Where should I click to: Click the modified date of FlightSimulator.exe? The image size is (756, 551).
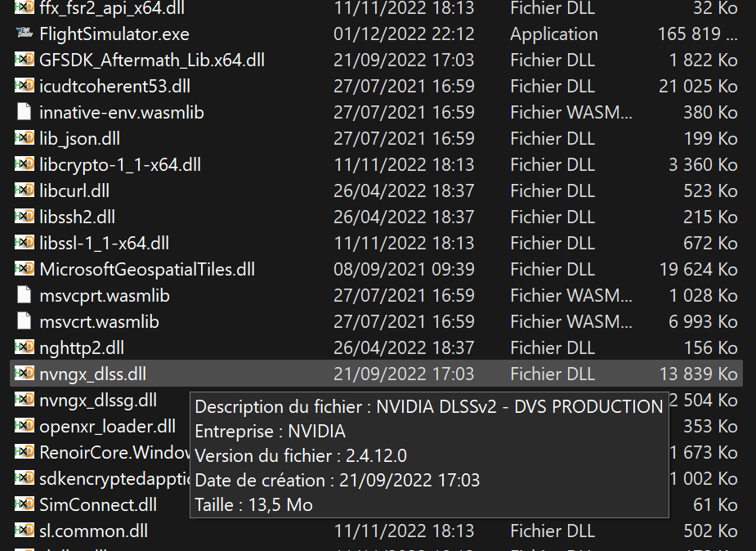click(404, 34)
